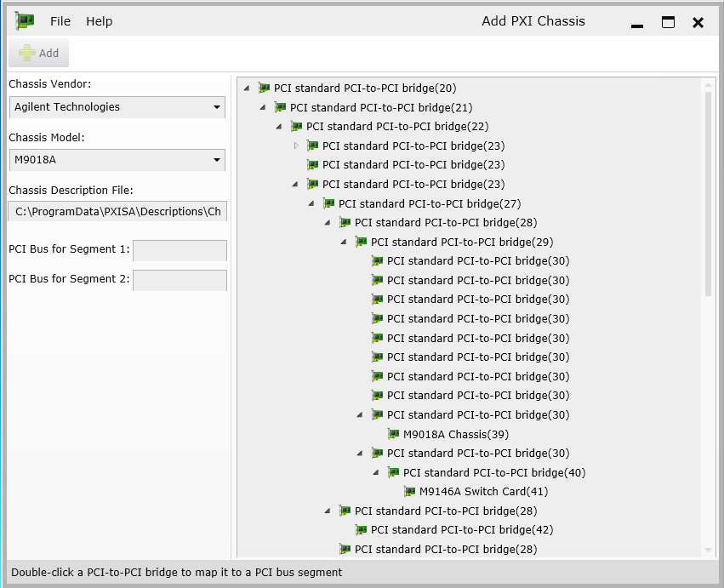Image resolution: width=724 pixels, height=588 pixels.
Task: Open the File menu
Action: pyautogui.click(x=60, y=21)
